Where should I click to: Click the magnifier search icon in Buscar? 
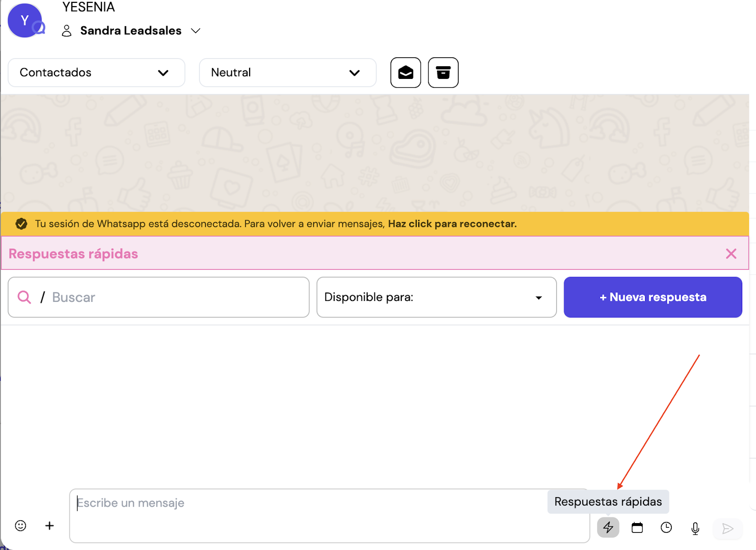pyautogui.click(x=24, y=297)
